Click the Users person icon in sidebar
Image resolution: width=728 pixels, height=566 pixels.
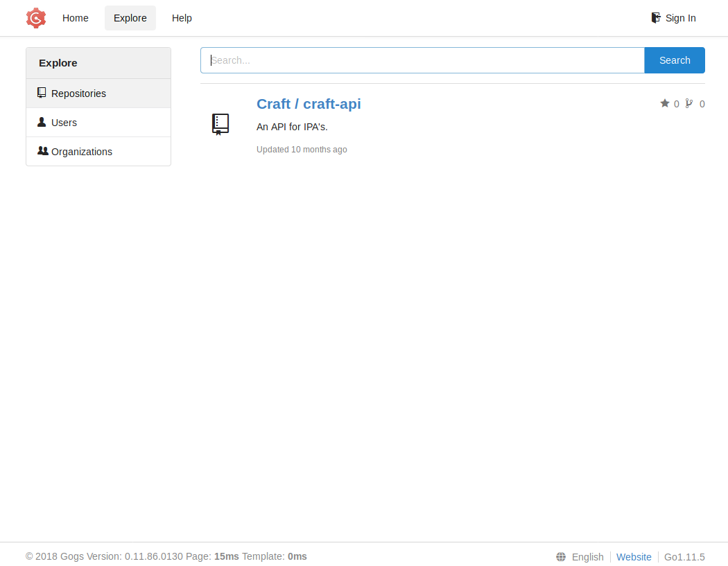(x=42, y=122)
